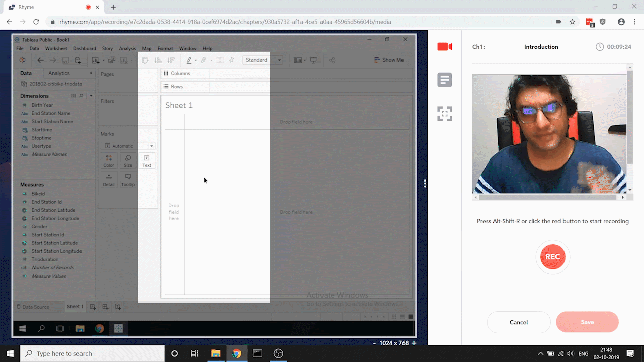Open the File menu in Tableau
644x362 pixels.
tap(20, 49)
